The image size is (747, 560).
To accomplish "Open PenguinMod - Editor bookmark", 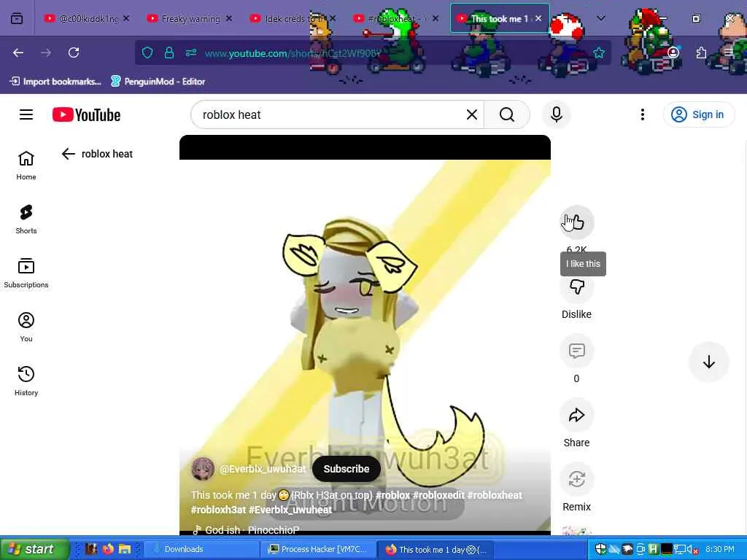I will [158, 82].
